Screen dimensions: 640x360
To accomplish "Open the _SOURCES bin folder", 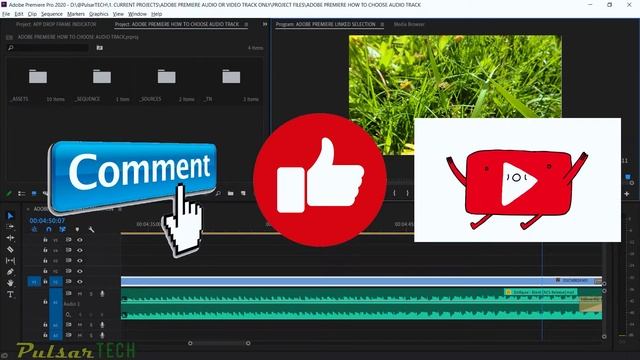I will (x=167, y=76).
